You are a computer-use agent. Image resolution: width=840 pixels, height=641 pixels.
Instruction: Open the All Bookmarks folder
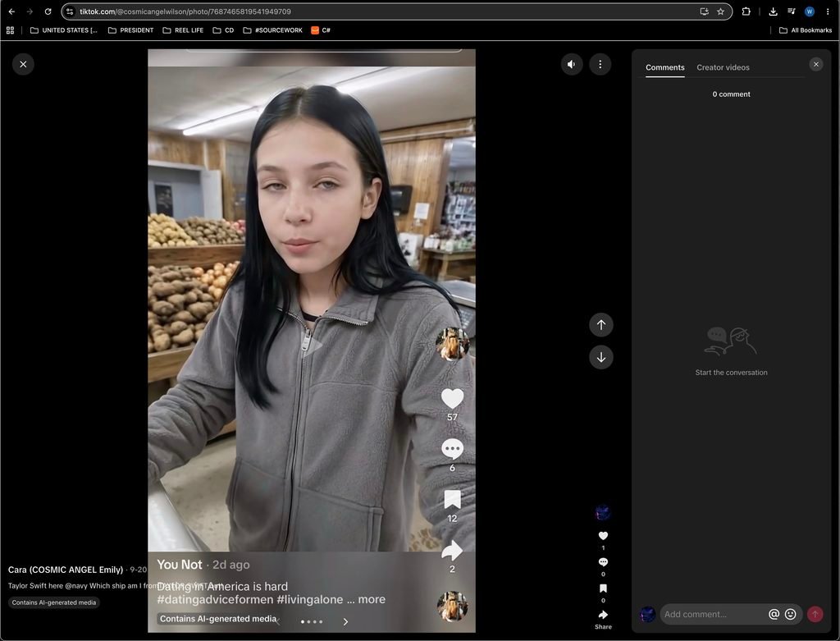(806, 30)
